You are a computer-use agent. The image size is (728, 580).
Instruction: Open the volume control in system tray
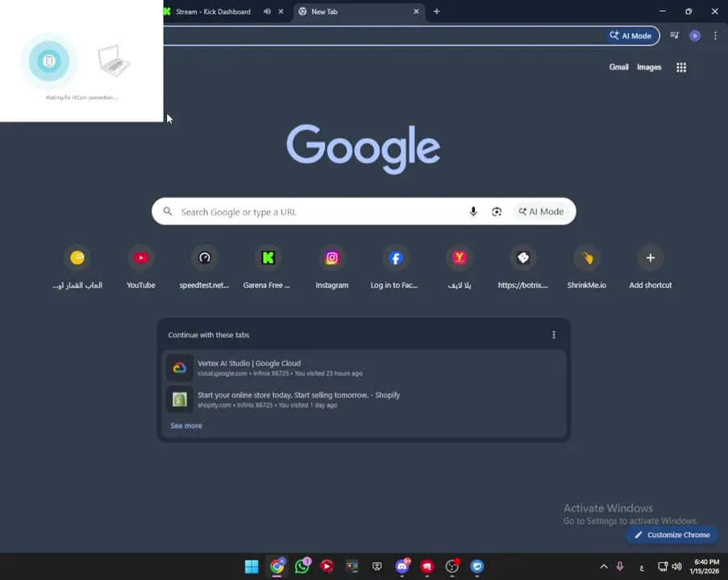pyautogui.click(x=676, y=566)
